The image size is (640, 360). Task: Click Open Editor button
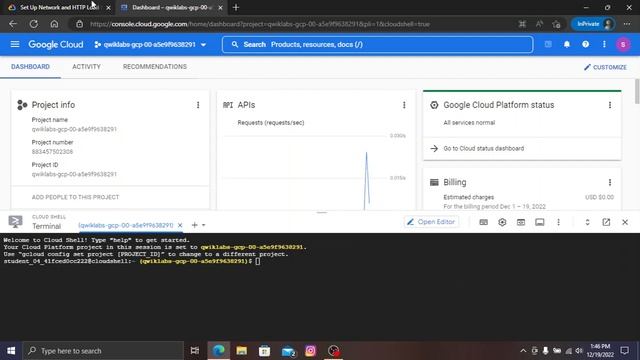431,222
